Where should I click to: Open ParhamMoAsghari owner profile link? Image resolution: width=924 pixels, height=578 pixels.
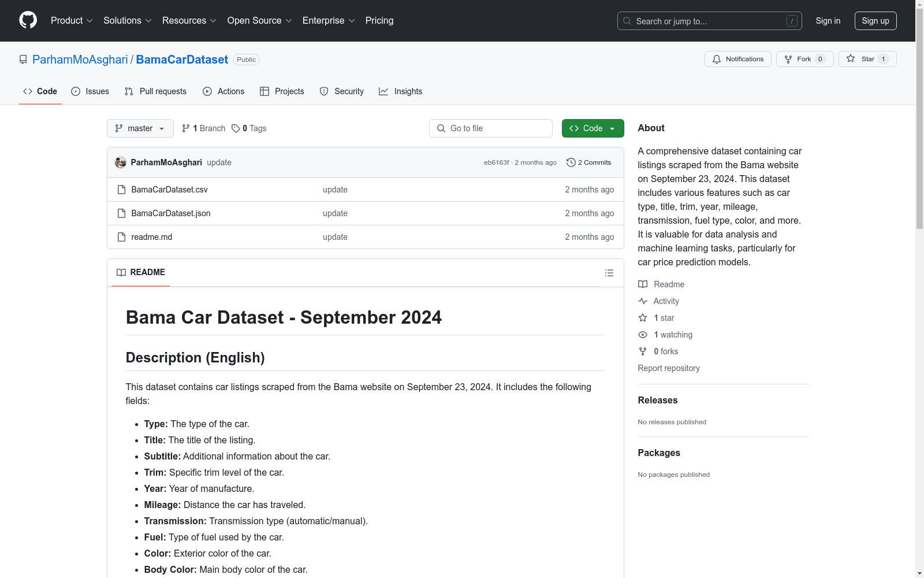[80, 60]
